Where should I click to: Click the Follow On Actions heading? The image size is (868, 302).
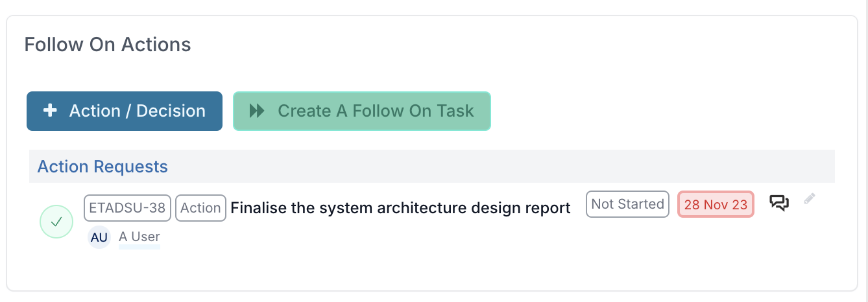click(x=108, y=45)
